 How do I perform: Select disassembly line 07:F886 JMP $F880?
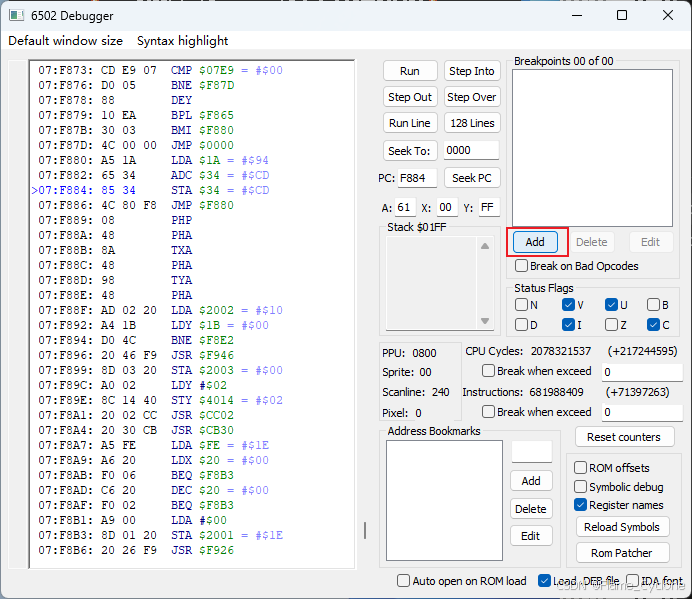(x=136, y=205)
